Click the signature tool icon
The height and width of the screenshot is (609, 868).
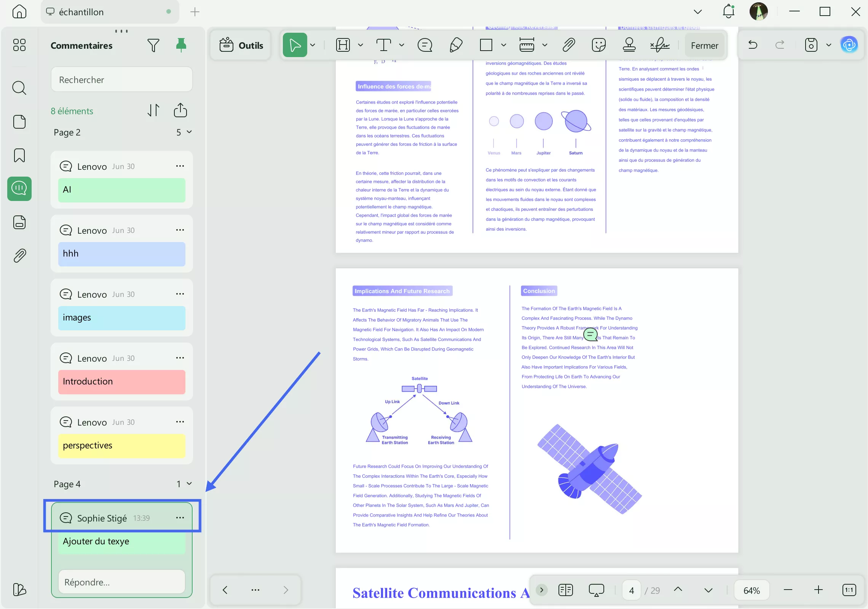(660, 45)
